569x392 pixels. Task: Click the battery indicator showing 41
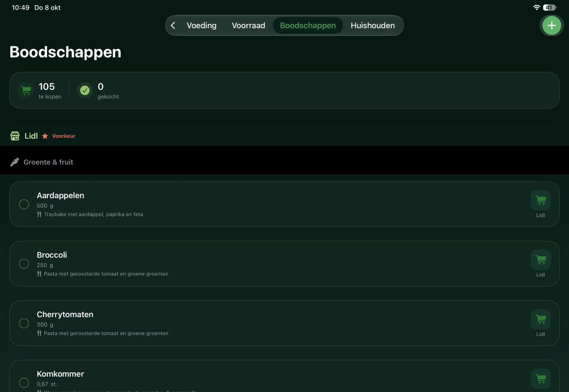[550, 7]
